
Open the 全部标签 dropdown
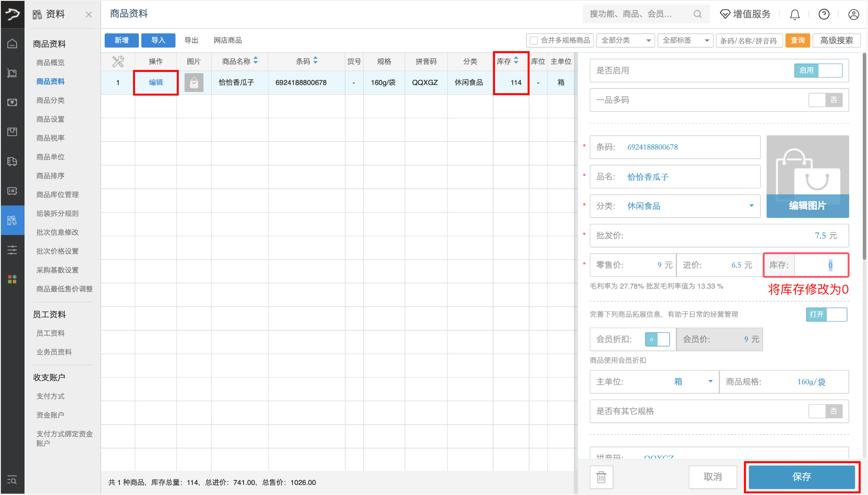(x=685, y=40)
